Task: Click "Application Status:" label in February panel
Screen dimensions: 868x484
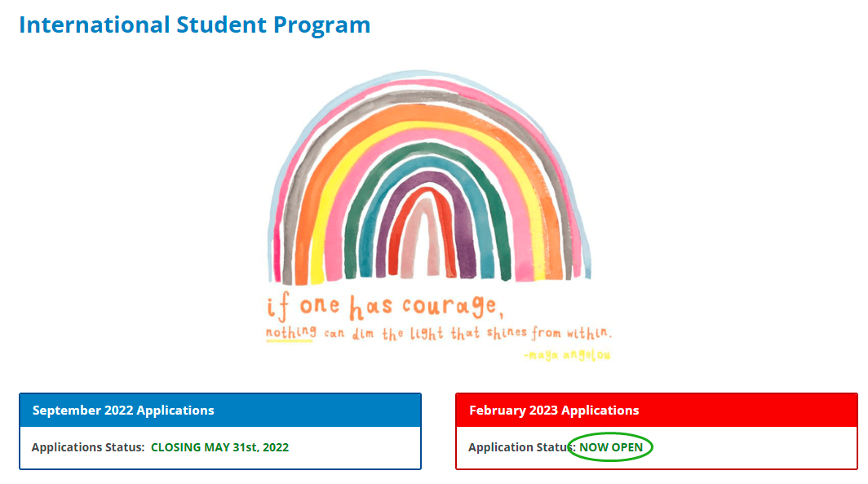Action: pos(520,447)
